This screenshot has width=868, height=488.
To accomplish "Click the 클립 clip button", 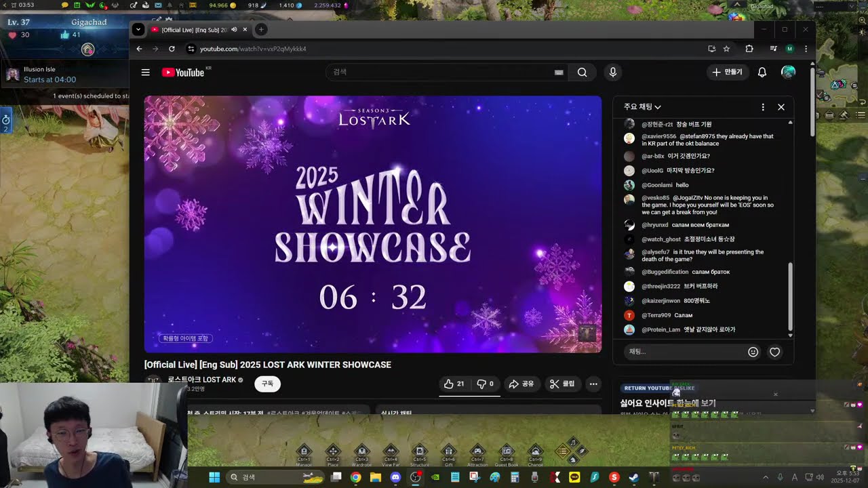I will tap(562, 384).
